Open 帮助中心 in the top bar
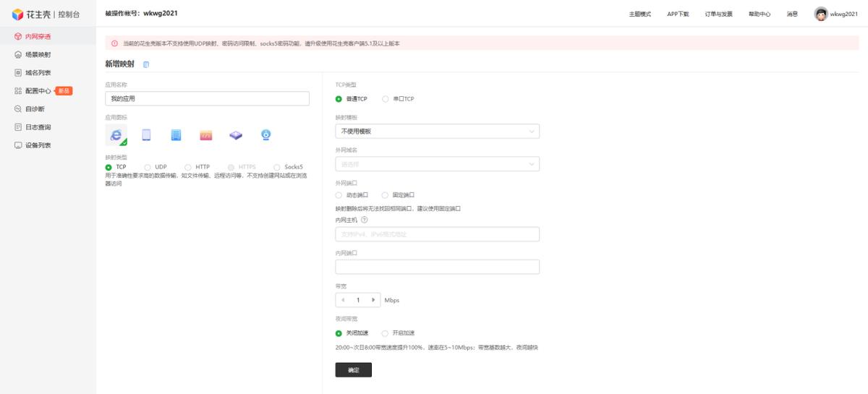The height and width of the screenshot is (394, 868). click(759, 14)
